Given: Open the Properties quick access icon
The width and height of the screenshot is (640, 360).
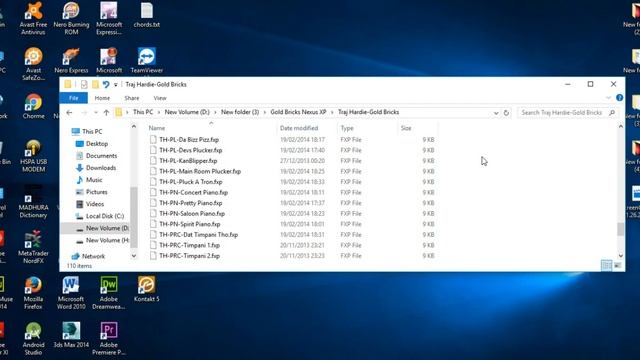Looking at the screenshot, I should (84, 84).
